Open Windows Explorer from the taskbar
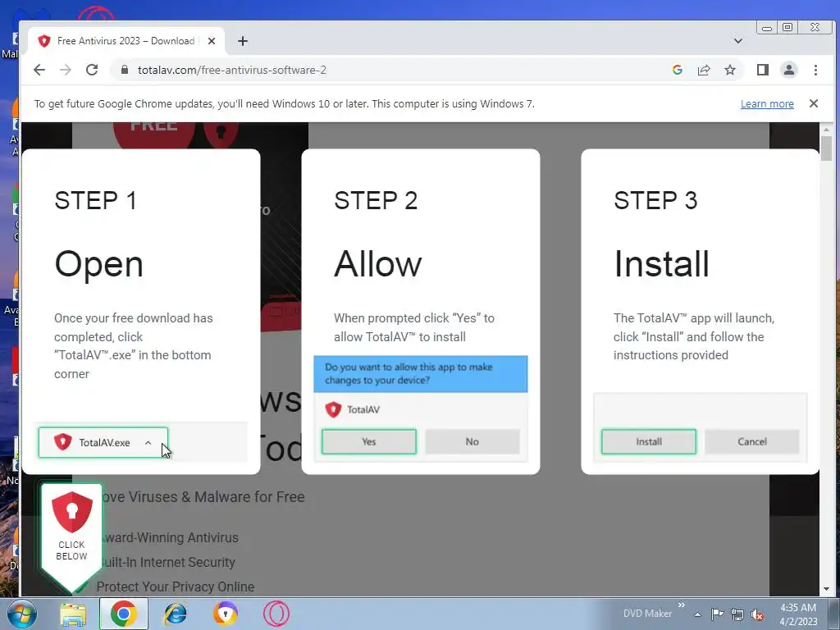 point(73,614)
